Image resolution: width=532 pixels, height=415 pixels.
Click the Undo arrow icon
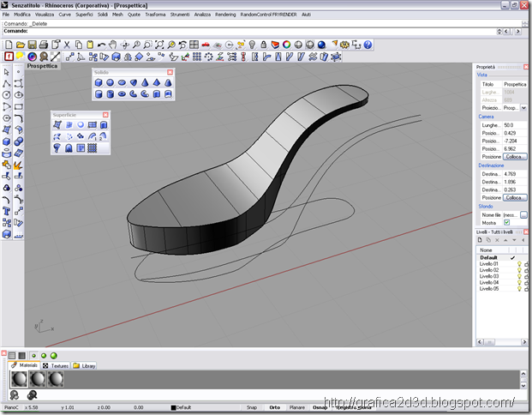[x=101, y=45]
